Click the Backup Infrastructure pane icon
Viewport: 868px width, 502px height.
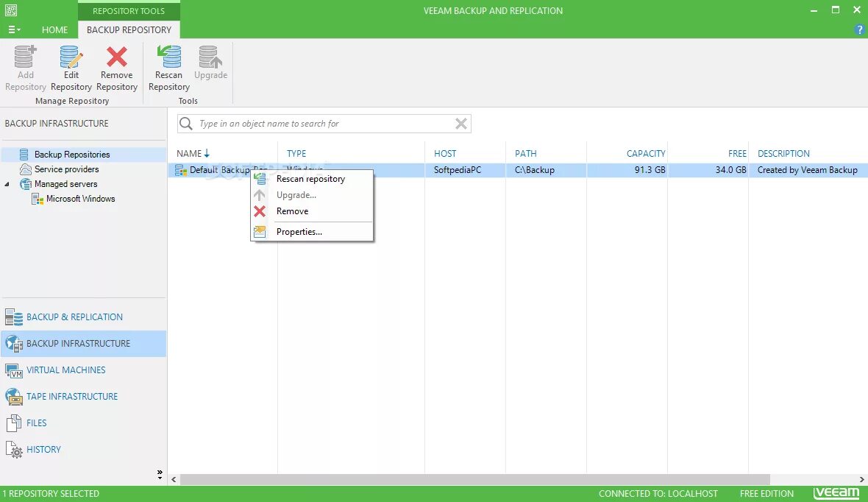coord(14,344)
